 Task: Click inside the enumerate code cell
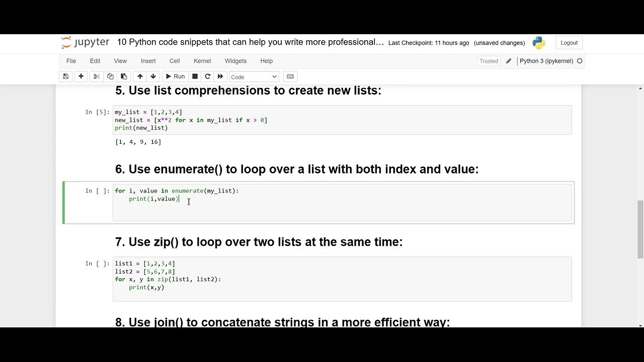click(342, 202)
